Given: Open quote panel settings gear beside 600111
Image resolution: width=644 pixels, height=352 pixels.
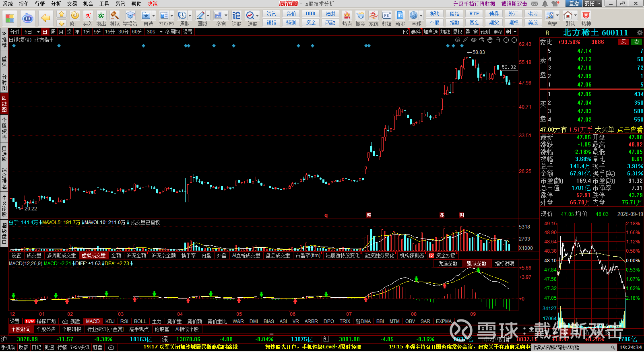Looking at the screenshot, I should coord(640,33).
